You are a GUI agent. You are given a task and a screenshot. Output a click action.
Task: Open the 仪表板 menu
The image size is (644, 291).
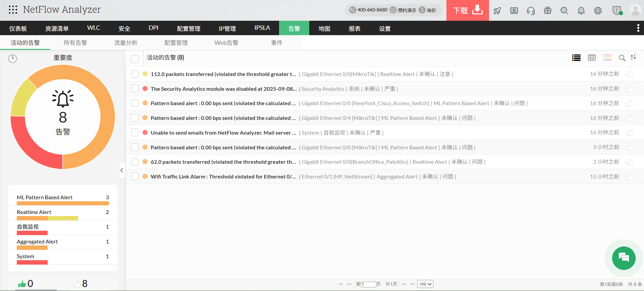coord(18,28)
